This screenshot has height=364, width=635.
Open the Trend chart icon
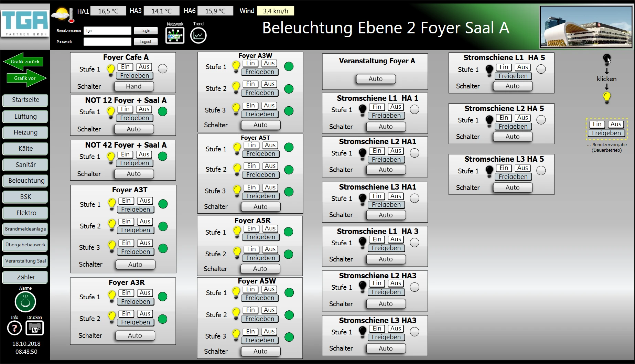198,35
